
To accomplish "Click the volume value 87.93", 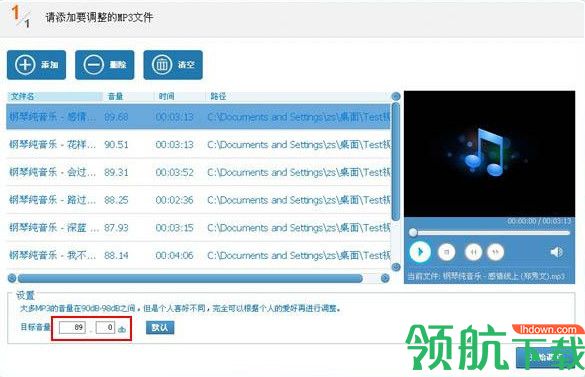I will pyautogui.click(x=116, y=228).
